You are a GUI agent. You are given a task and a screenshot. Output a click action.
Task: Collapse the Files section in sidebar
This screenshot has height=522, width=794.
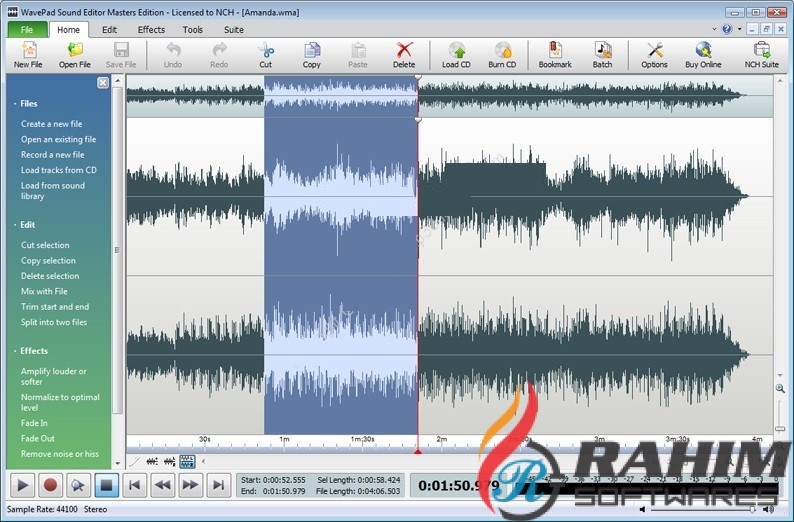point(25,103)
